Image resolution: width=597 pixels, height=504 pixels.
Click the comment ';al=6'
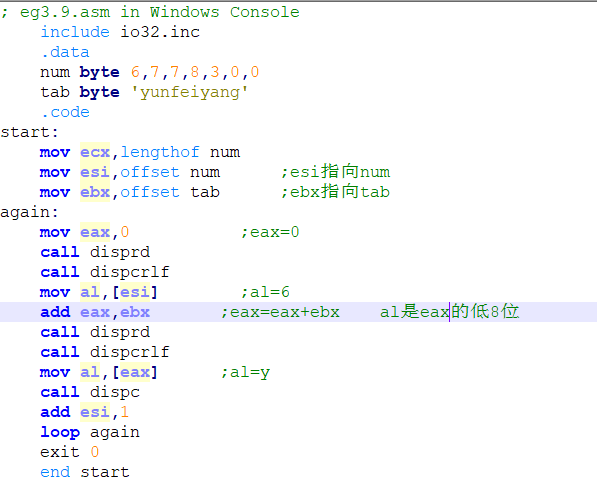(265, 292)
